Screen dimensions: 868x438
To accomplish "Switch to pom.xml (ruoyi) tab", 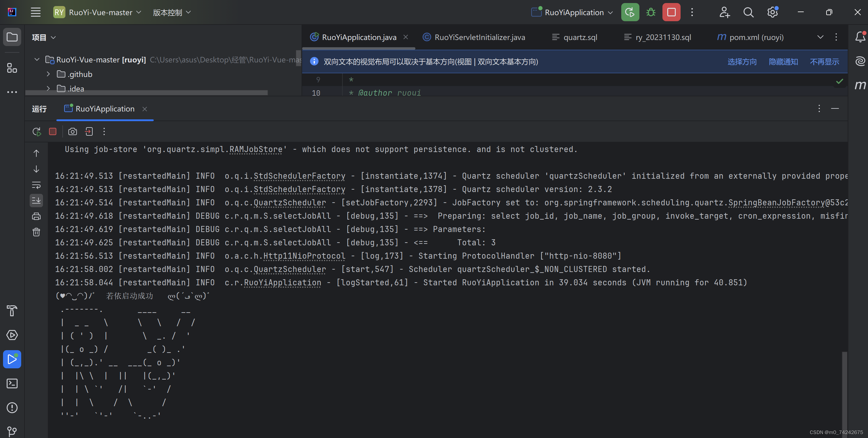I will [x=750, y=37].
